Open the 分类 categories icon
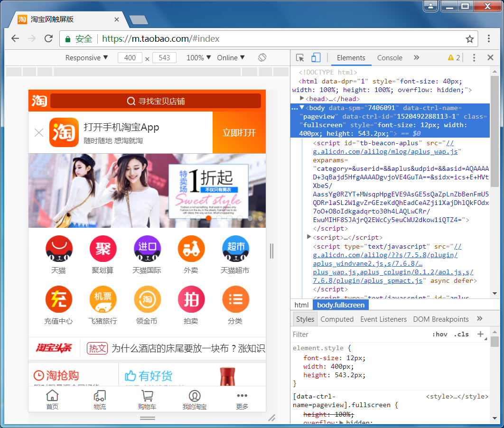Viewport: 504px width, 428px height. coord(235,299)
